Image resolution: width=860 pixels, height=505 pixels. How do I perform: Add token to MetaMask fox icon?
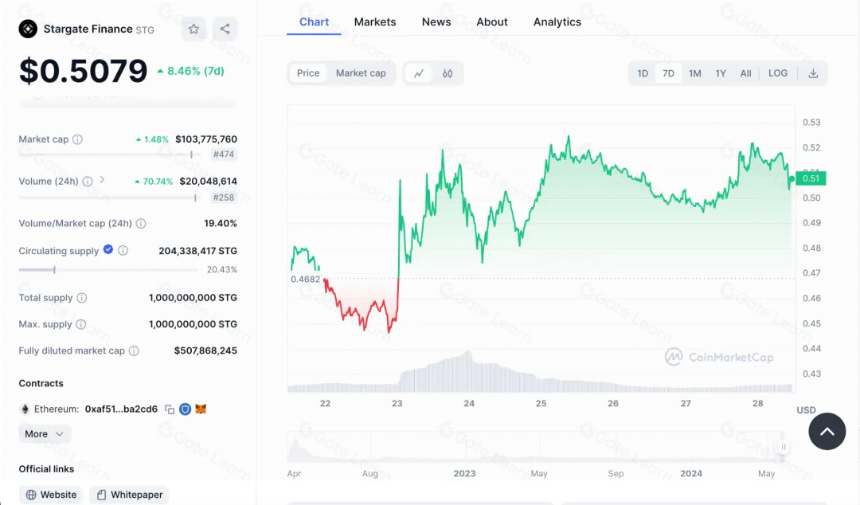[201, 409]
